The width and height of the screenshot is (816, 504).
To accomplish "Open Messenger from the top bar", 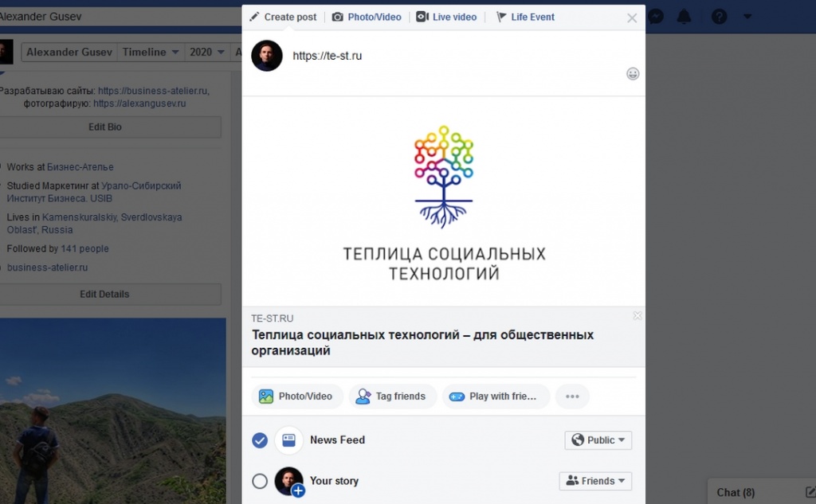I will [656, 16].
